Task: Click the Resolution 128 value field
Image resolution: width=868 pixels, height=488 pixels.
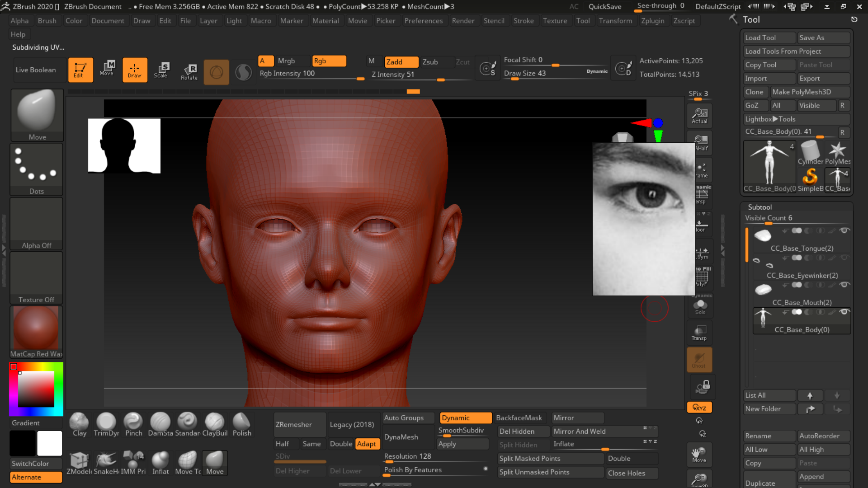Action: click(434, 457)
